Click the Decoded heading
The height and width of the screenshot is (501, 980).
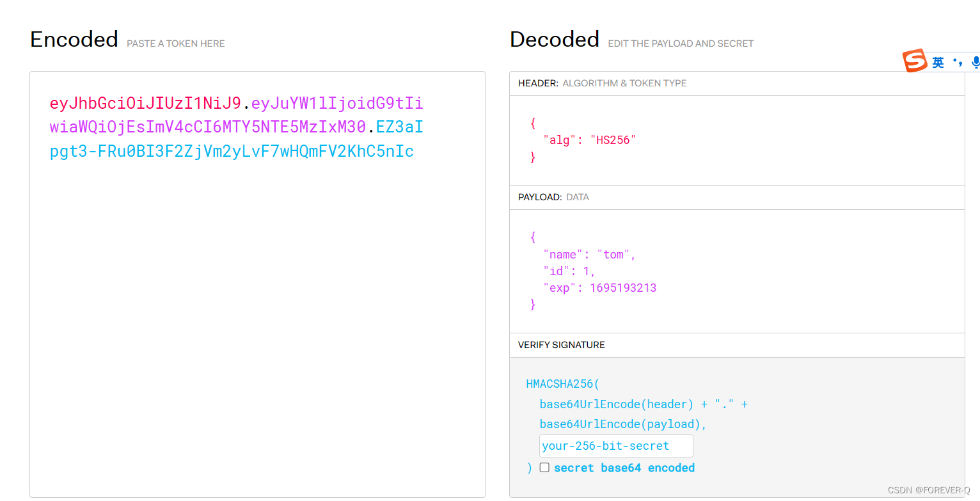tap(554, 39)
